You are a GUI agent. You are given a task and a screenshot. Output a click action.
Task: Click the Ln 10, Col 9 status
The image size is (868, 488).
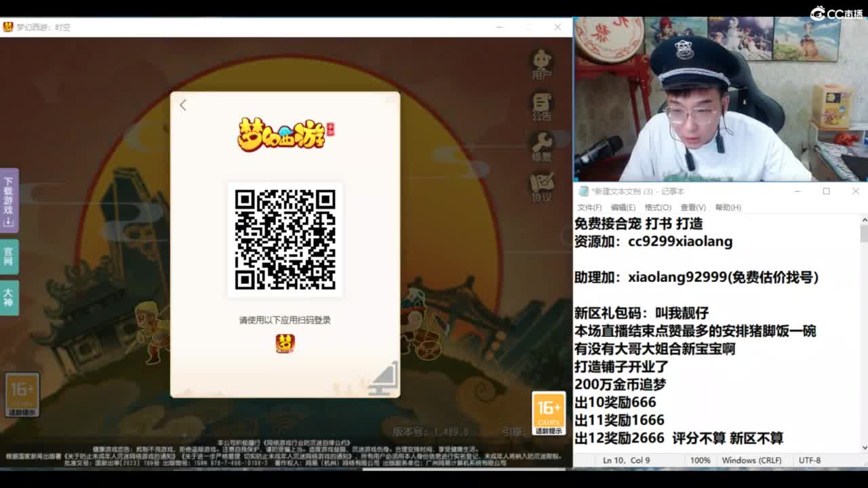coord(627,460)
